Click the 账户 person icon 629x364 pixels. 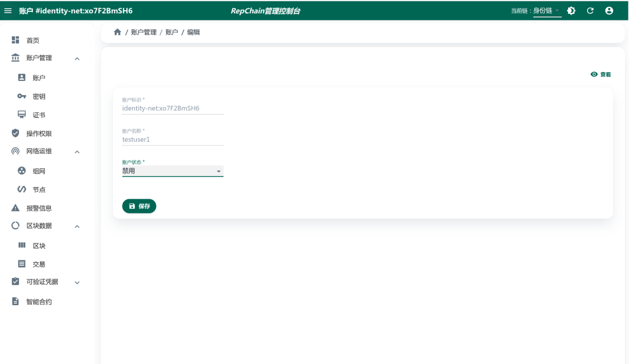(22, 77)
